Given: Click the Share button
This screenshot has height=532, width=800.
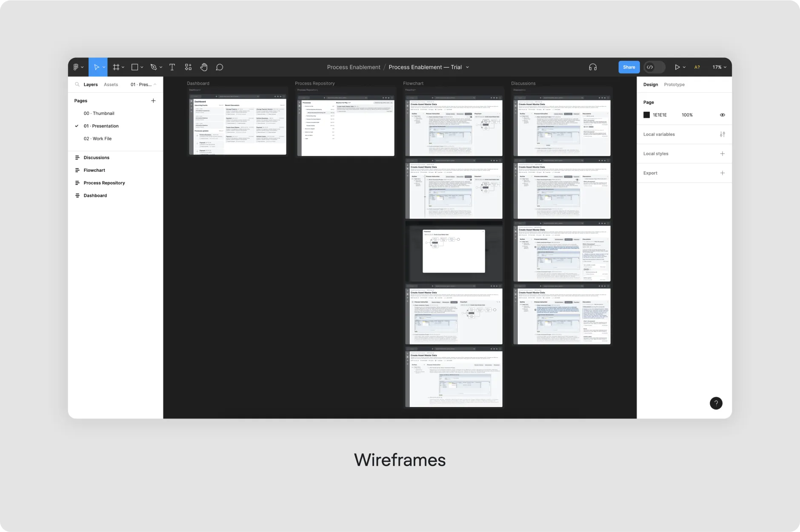Looking at the screenshot, I should point(629,67).
